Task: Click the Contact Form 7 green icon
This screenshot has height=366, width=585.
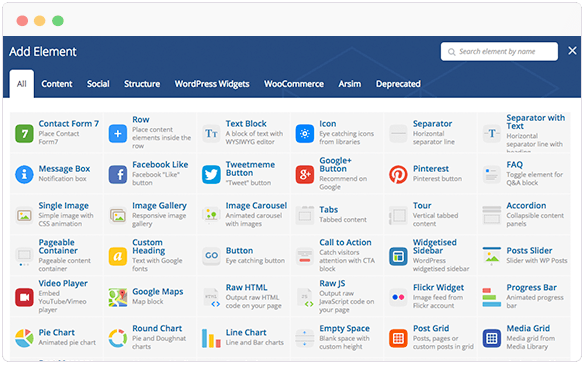Action: 24,134
